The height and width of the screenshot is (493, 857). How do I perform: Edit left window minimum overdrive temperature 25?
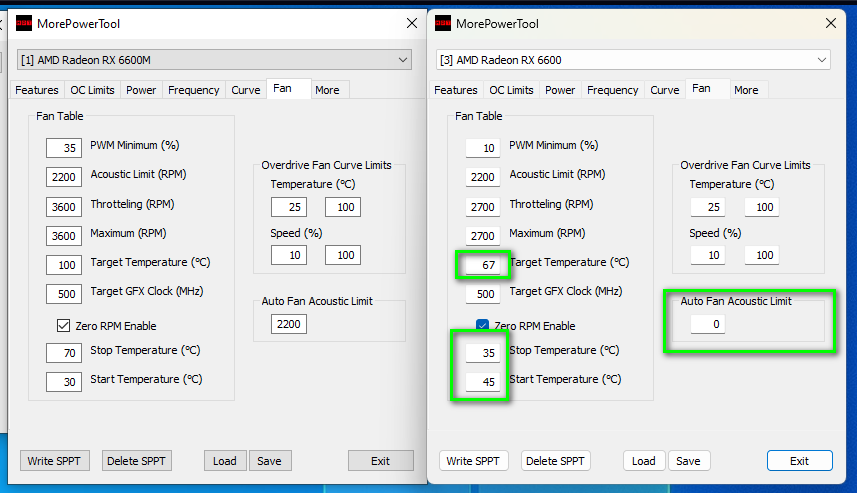click(x=289, y=207)
